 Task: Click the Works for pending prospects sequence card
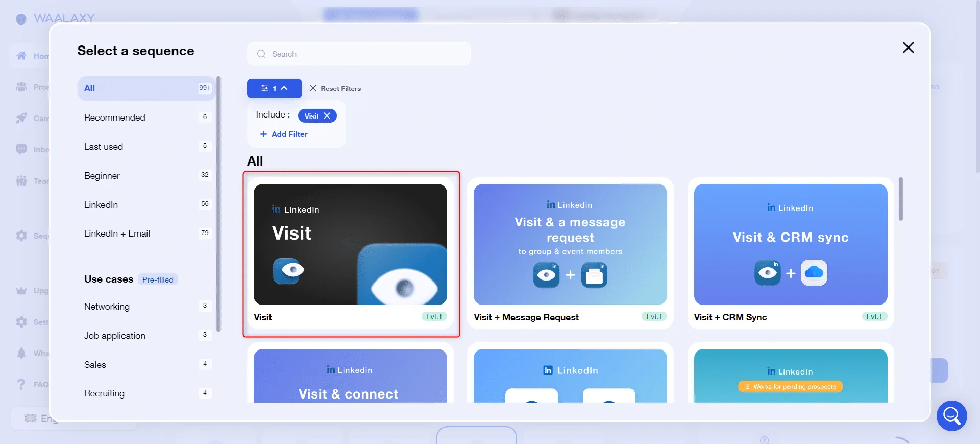coord(791,373)
